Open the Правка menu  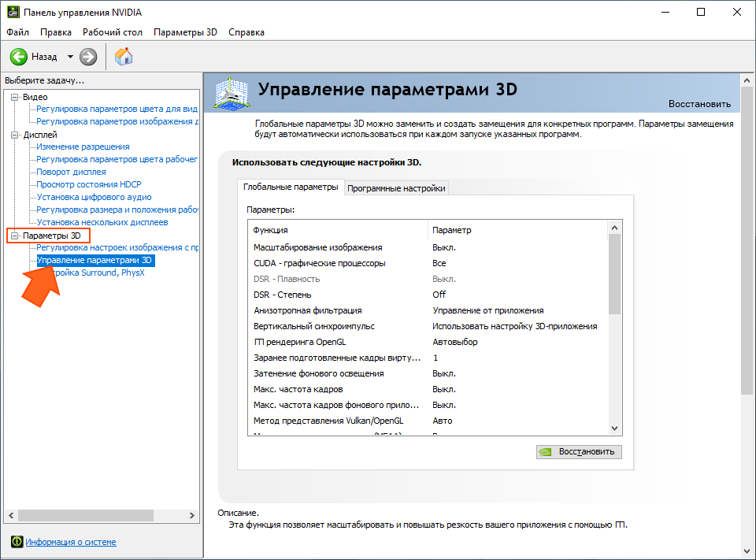click(x=56, y=32)
